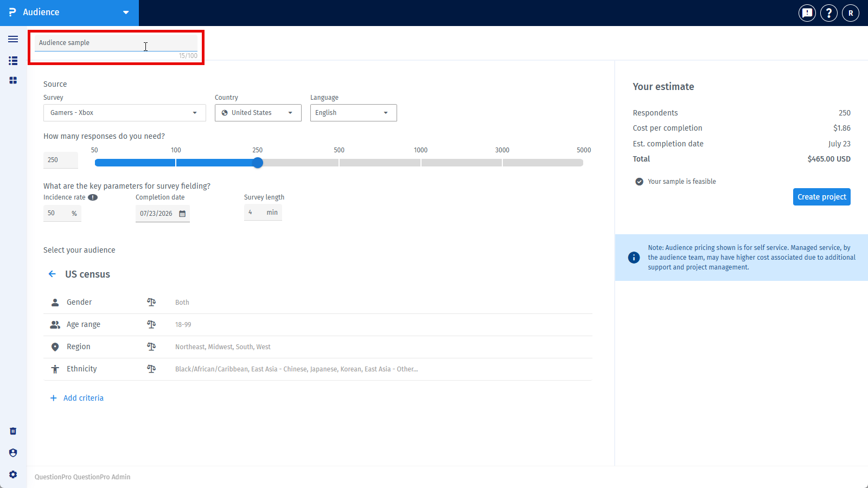This screenshot has height=488, width=868.
Task: Click the US census heading
Action: coord(87,274)
